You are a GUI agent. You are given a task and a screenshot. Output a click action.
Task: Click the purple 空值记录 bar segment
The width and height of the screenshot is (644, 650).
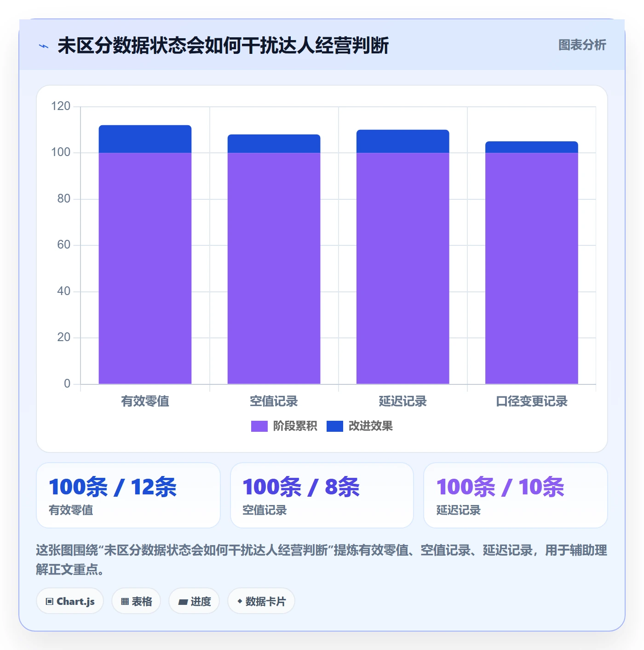tap(274, 268)
